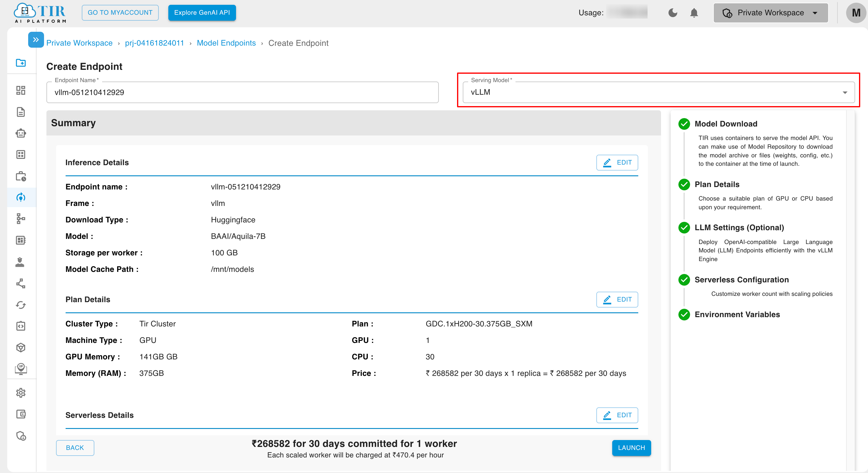The height and width of the screenshot is (473, 868).
Task: Open the pipeline hierarchy tree icon in sidebar
Action: click(21, 219)
